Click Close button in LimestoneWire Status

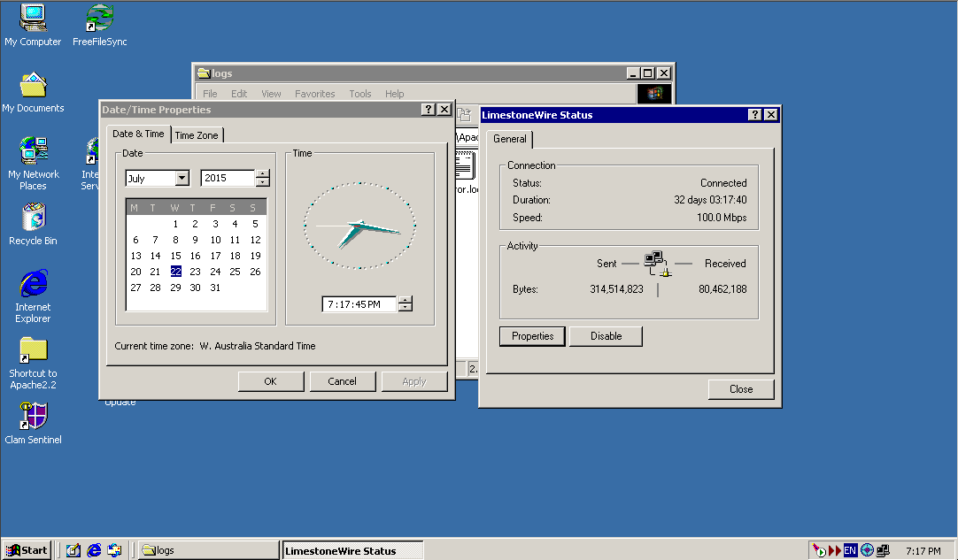[x=741, y=389]
